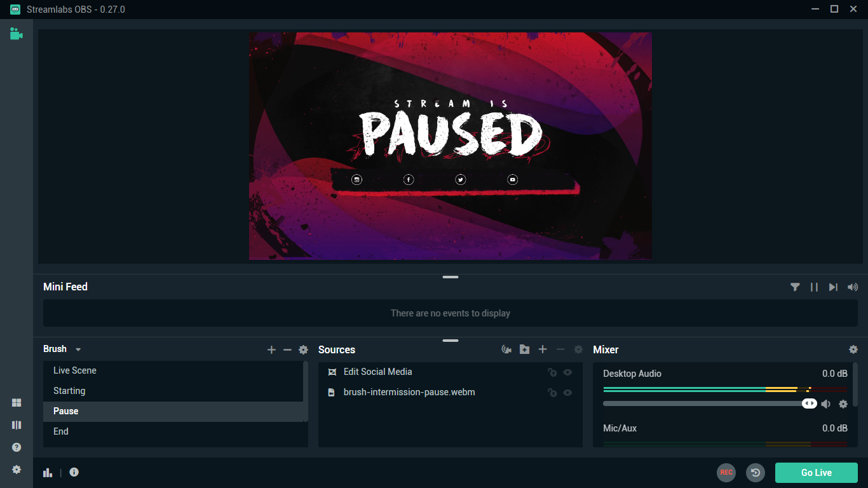This screenshot has width=868, height=488.
Task: Open the Mixer advanced audio settings gear
Action: click(853, 349)
